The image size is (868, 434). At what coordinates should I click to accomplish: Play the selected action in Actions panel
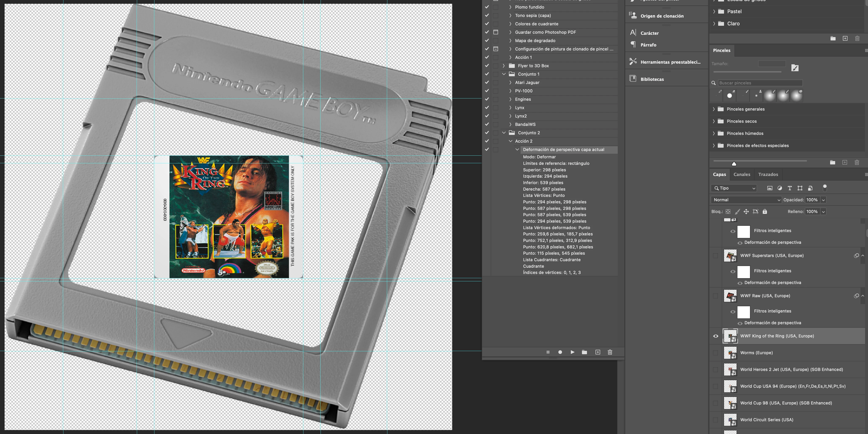click(572, 352)
